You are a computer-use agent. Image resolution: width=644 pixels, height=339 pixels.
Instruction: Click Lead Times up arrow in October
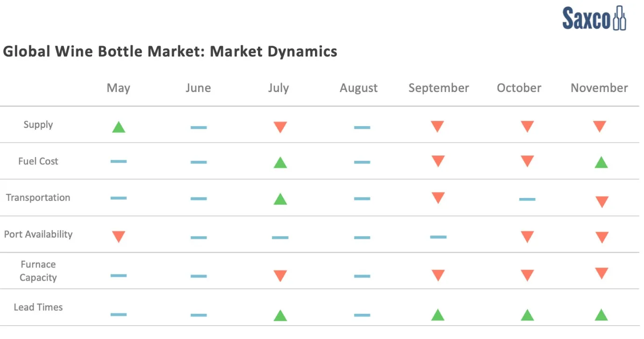click(x=527, y=315)
